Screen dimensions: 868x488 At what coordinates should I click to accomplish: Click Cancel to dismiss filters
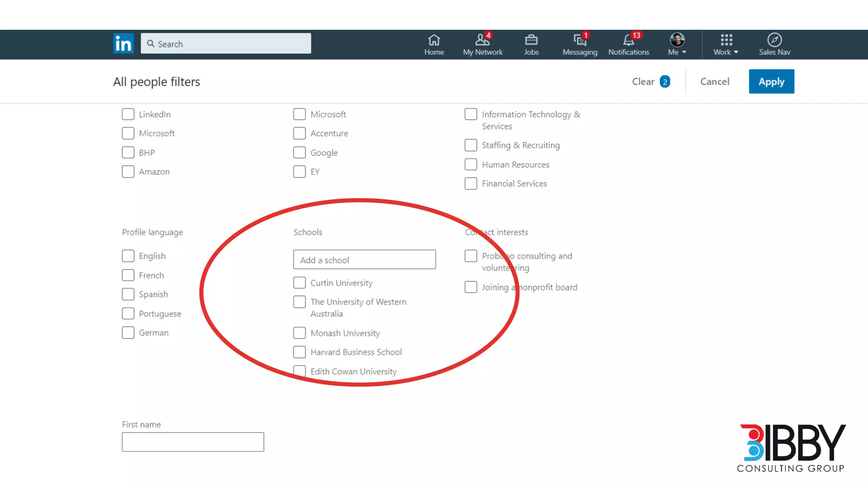715,81
